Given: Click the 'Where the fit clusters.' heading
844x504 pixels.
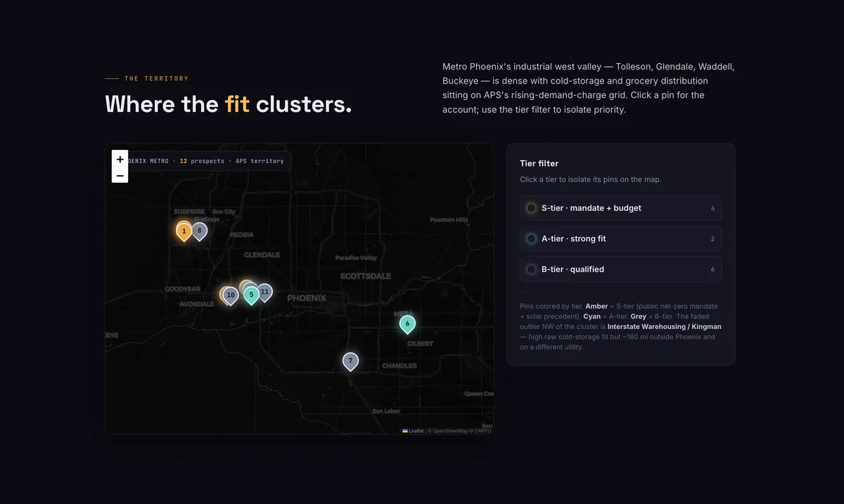Looking at the screenshot, I should coord(229,104).
